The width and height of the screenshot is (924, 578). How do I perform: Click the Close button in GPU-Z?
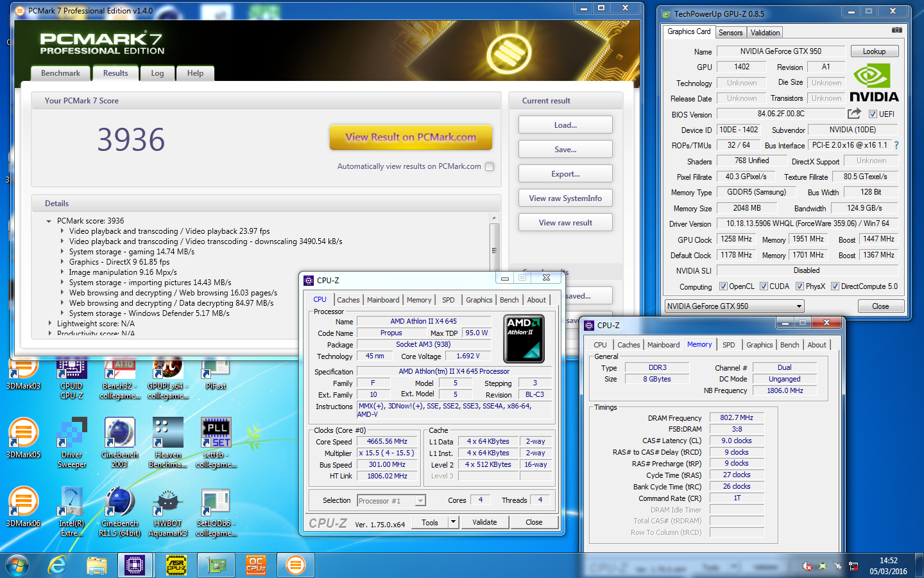click(x=880, y=306)
